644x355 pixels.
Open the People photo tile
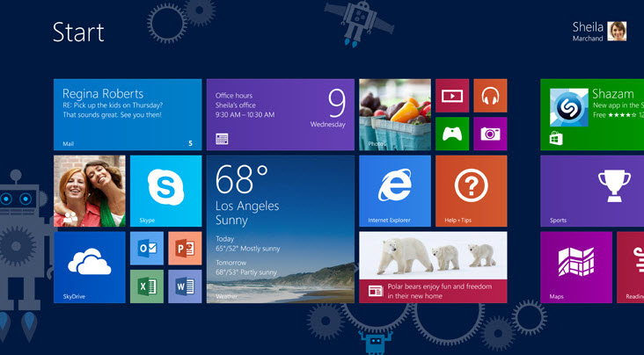tap(89, 192)
